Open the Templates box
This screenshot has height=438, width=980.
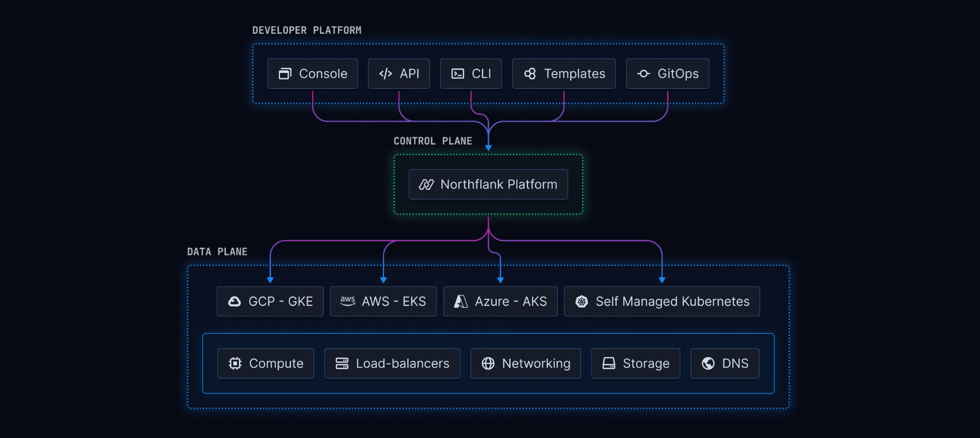point(564,74)
